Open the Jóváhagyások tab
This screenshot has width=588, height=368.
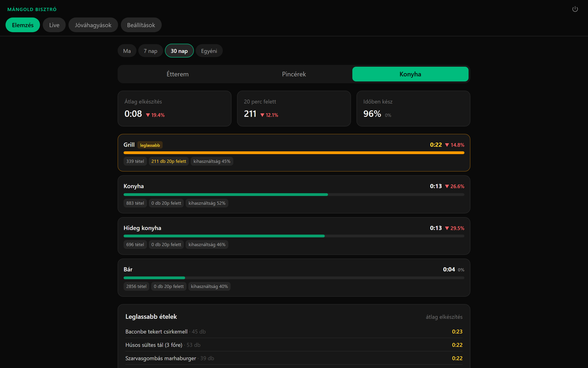(x=93, y=25)
